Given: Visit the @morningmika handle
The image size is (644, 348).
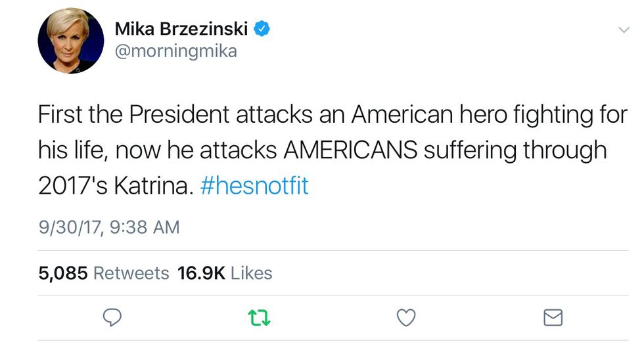Looking at the screenshot, I should [x=175, y=51].
